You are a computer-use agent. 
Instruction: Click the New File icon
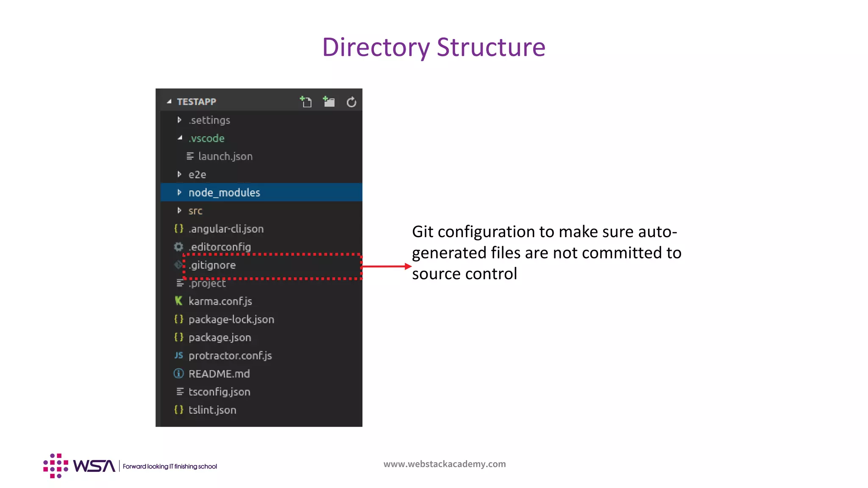point(306,102)
